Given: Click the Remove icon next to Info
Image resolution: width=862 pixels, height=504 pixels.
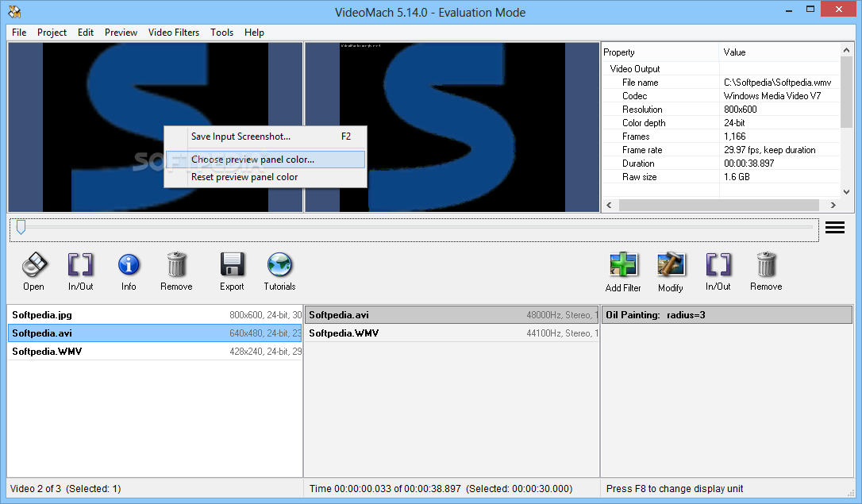Looking at the screenshot, I should click(176, 265).
